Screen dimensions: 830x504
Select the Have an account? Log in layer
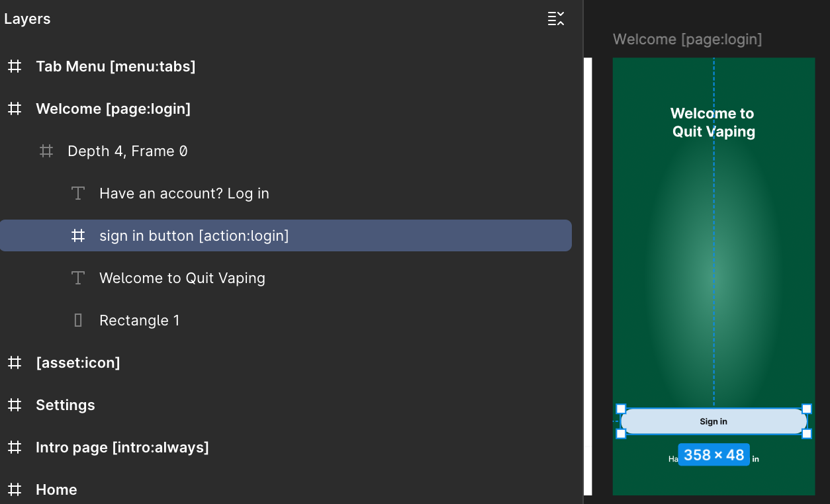pyautogui.click(x=286, y=193)
